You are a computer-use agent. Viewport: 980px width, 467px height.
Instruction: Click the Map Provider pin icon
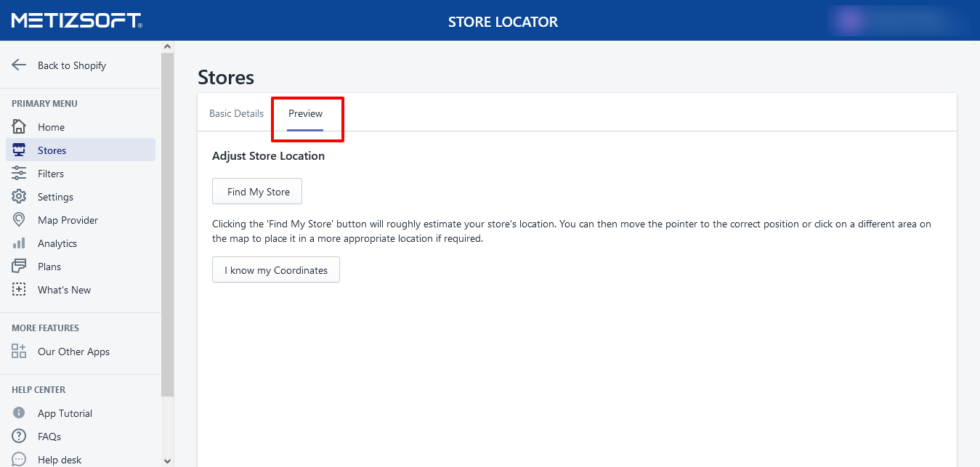coord(19,220)
